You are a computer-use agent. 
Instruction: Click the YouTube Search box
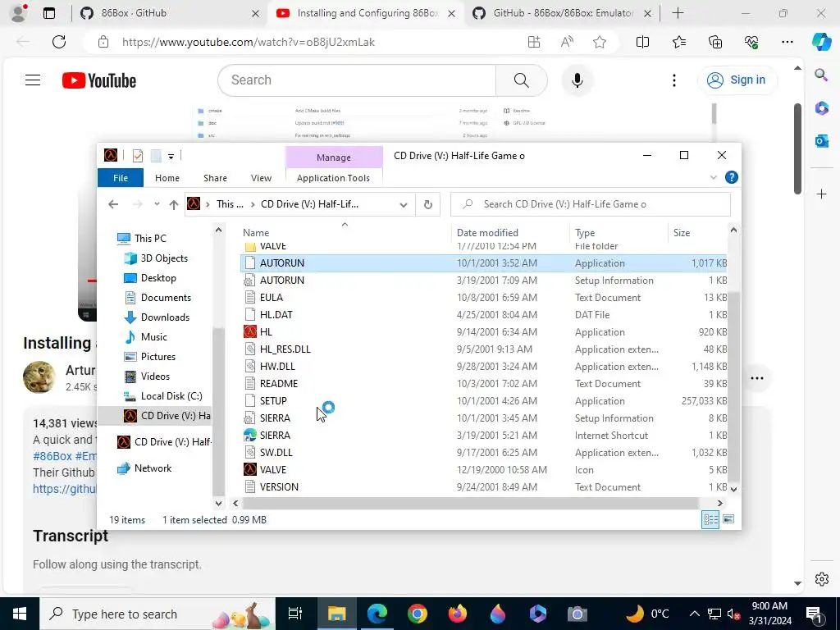357,80
